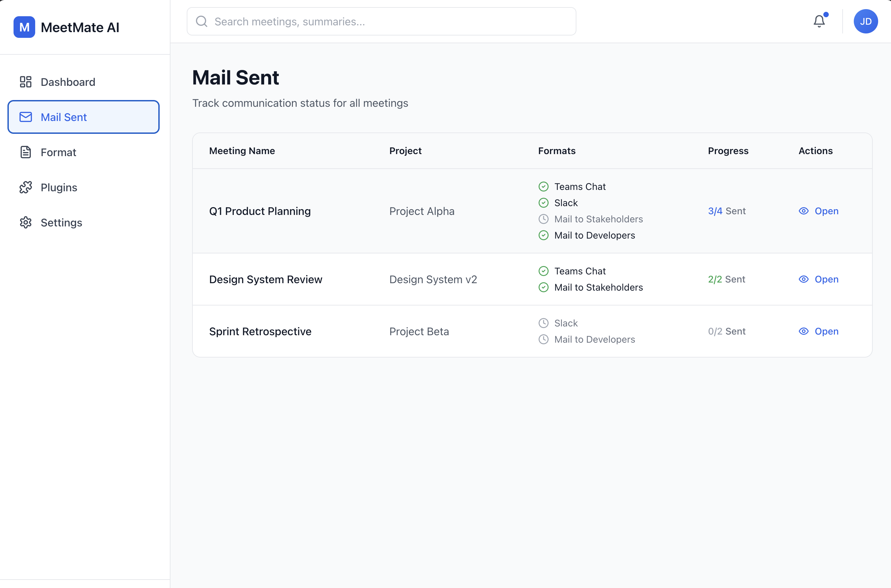This screenshot has width=891, height=588.
Task: Click the Progress column header
Action: point(728,151)
